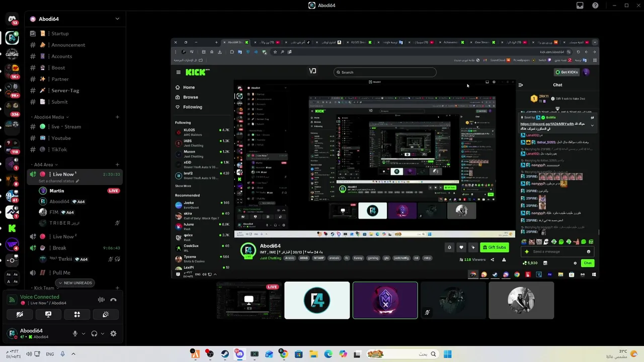Select the CUSTOMS server icon
The width and height of the screenshot is (644, 362).
coord(12,53)
